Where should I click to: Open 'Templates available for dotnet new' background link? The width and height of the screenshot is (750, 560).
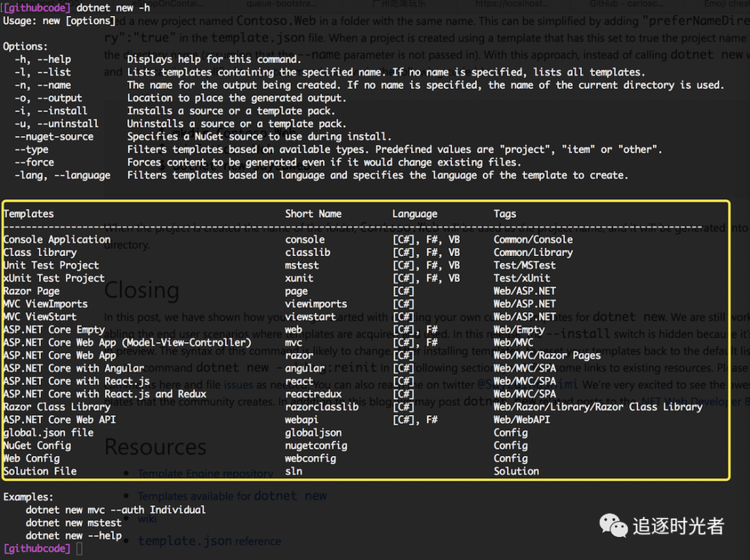232,496
